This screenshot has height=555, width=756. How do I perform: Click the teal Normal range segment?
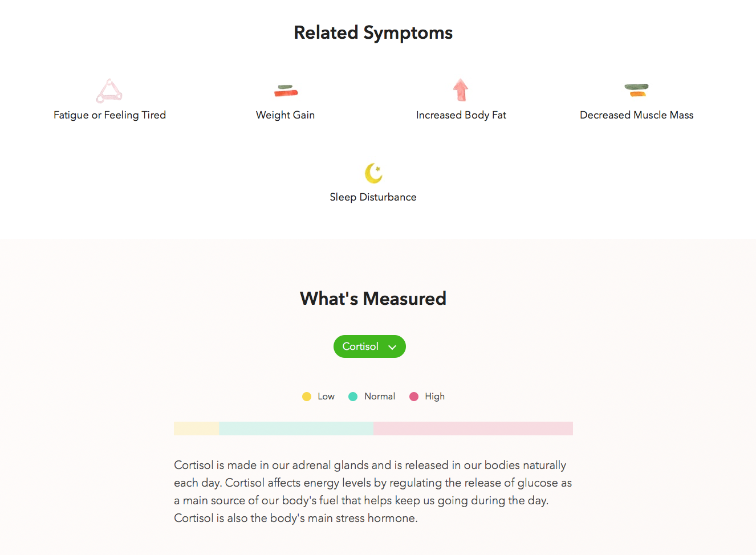[296, 429]
